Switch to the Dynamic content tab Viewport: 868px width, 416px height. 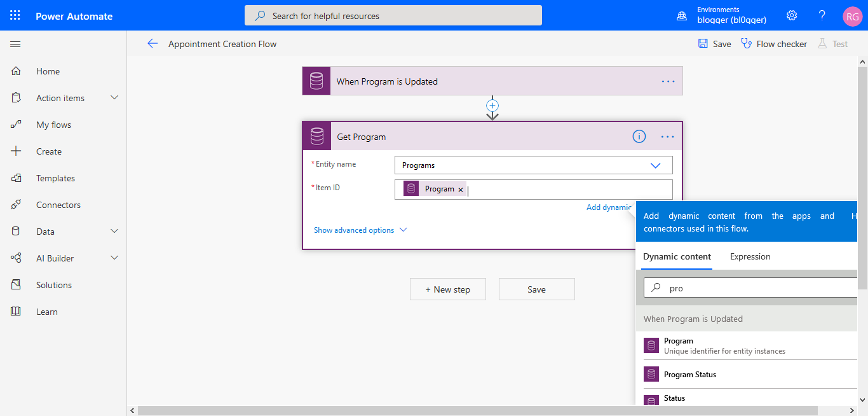(x=677, y=256)
